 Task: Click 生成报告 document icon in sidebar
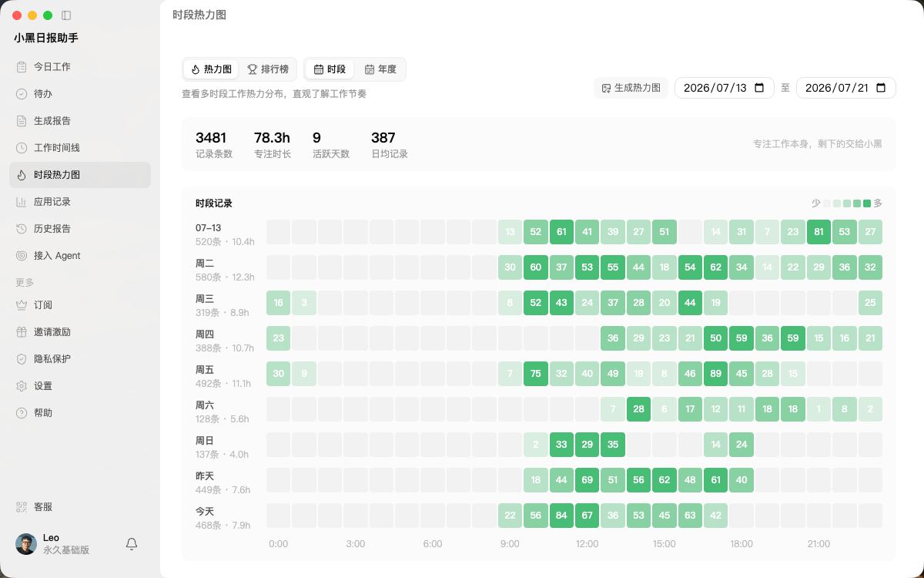click(x=22, y=121)
